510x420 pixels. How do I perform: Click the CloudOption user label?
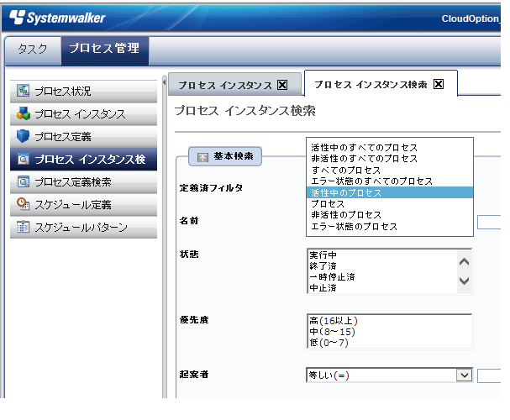click(x=471, y=18)
